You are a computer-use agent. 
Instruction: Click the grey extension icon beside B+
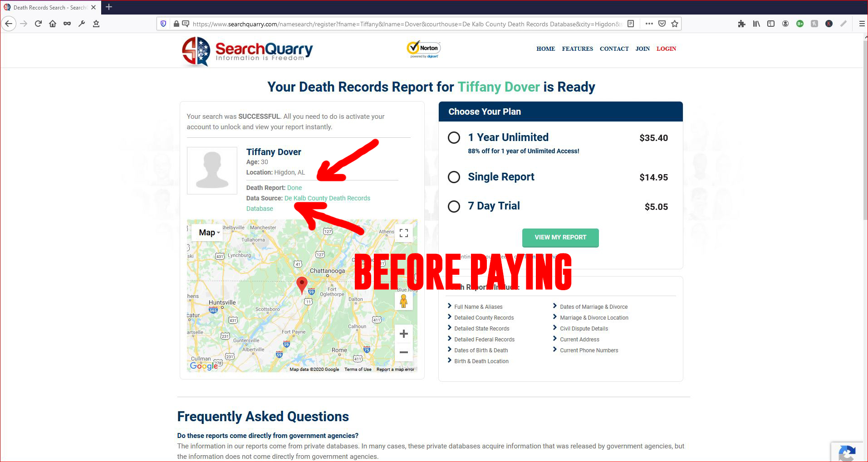pos(814,24)
